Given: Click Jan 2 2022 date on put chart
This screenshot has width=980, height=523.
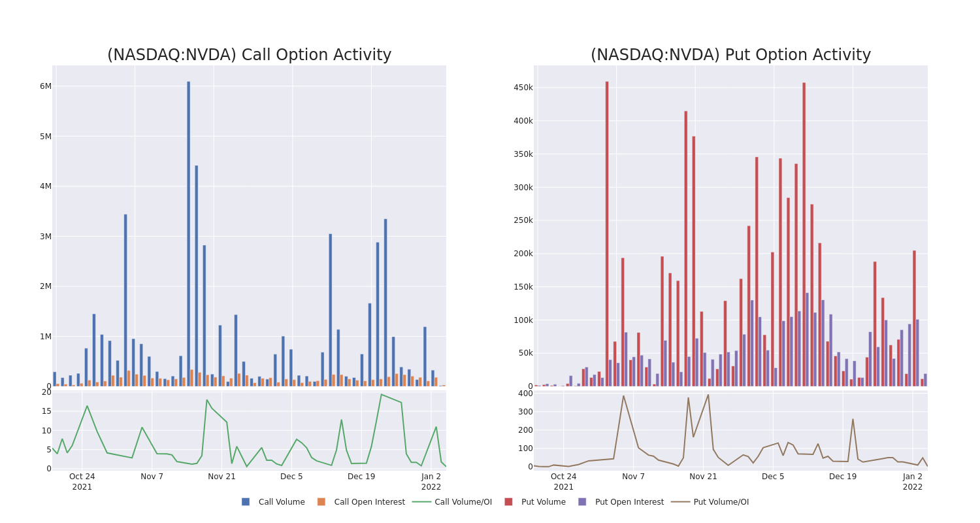Looking at the screenshot, I should pos(913,482).
